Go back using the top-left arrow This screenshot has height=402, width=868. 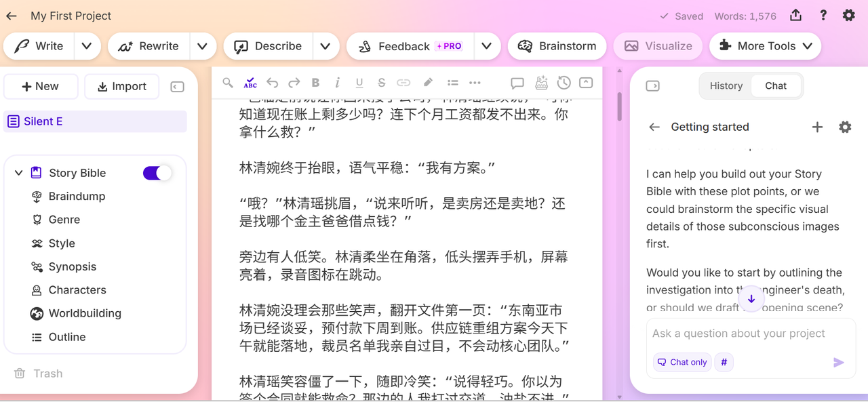coord(11,16)
